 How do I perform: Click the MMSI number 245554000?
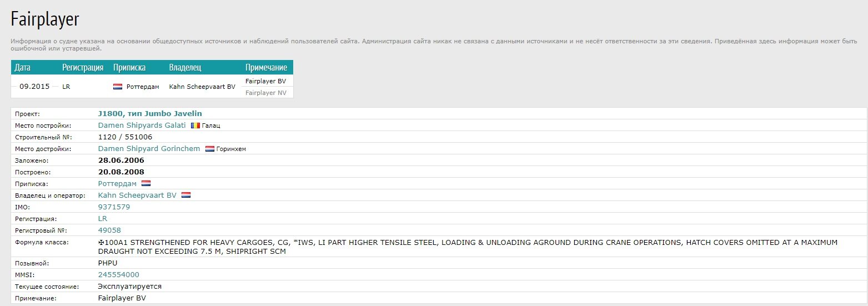pos(118,275)
